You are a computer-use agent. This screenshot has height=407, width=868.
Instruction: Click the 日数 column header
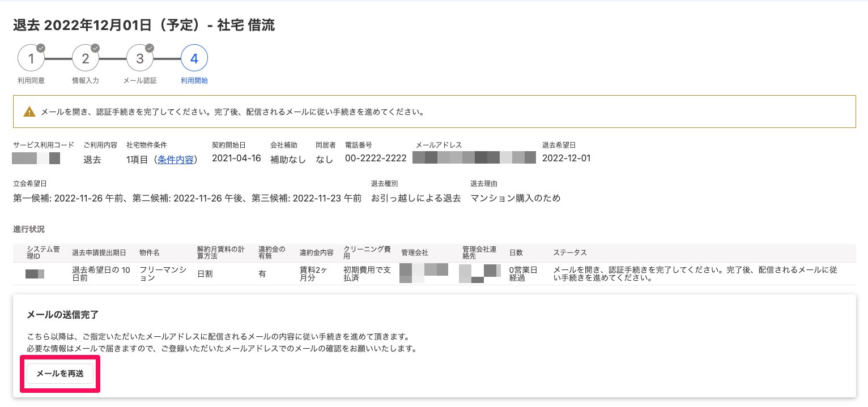coord(516,252)
